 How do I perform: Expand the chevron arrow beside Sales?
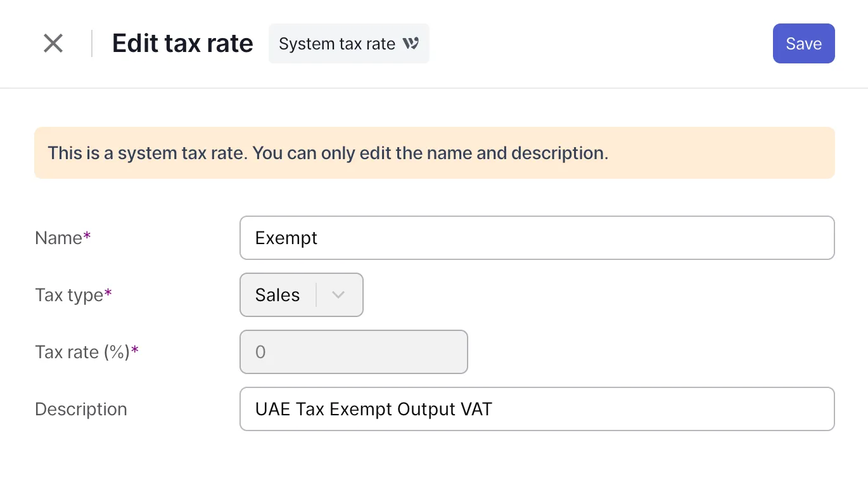point(338,295)
